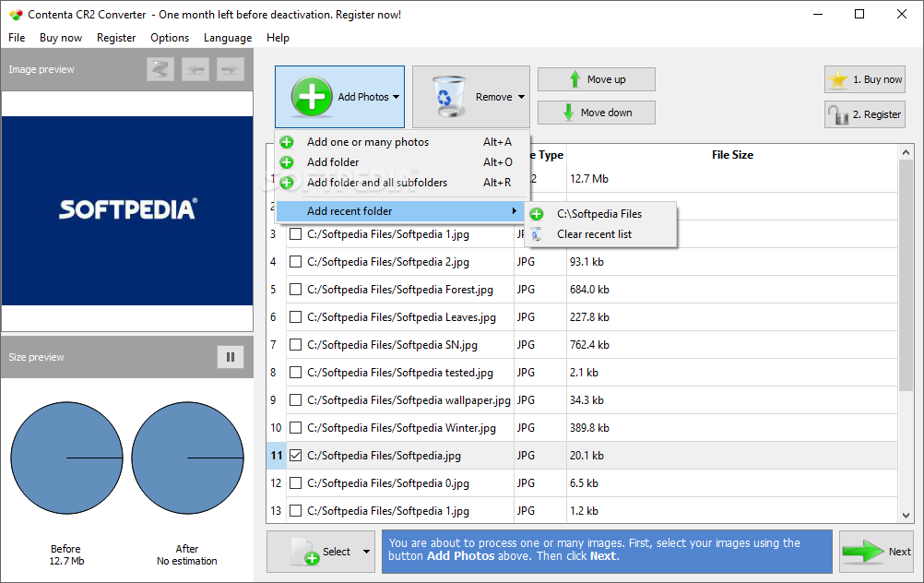The height and width of the screenshot is (583, 924).
Task: Click the Select page-with-plus icon
Action: tap(305, 552)
